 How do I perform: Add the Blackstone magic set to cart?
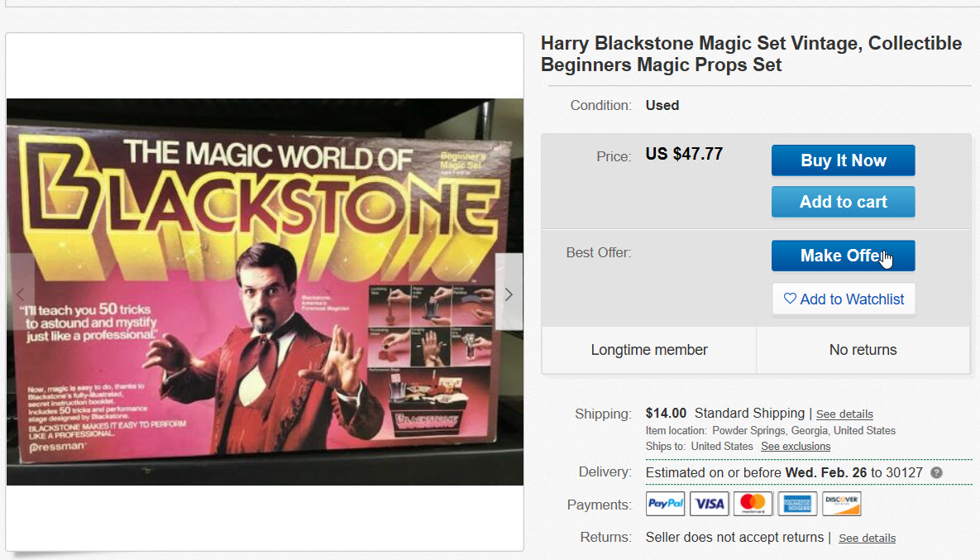coord(843,201)
